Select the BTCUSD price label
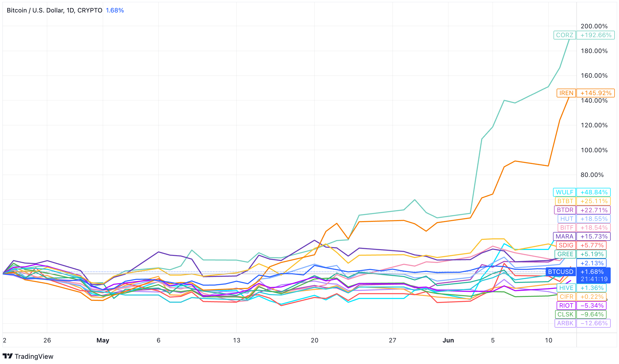This screenshot has height=364, width=619. (561, 272)
